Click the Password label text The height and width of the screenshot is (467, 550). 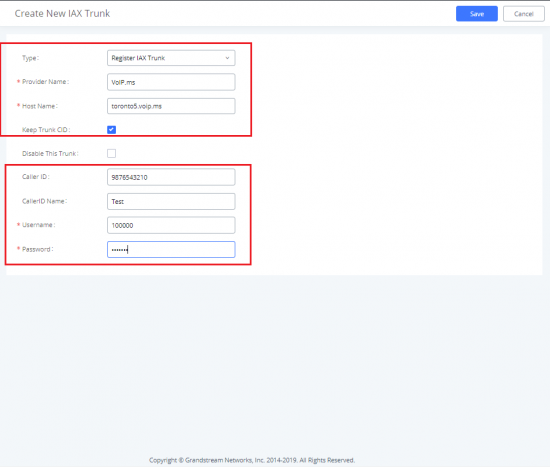[x=38, y=249]
